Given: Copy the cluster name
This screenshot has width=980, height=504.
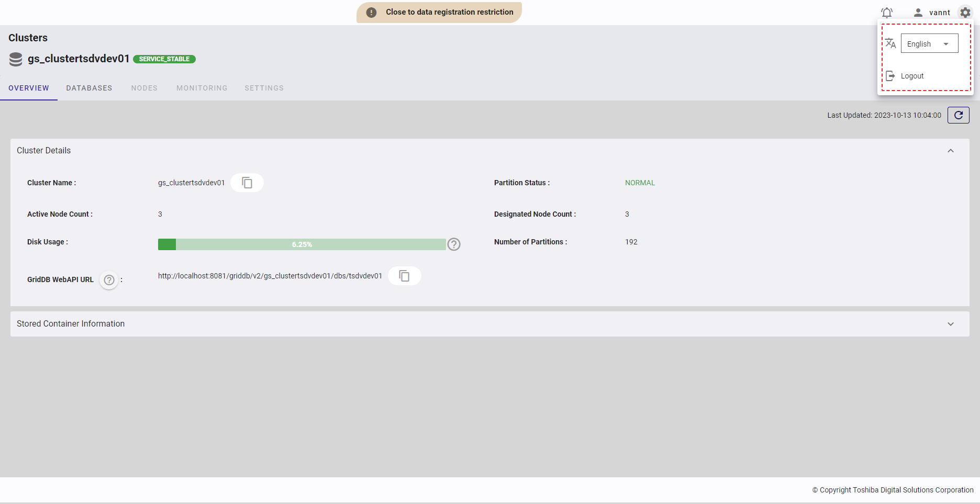Looking at the screenshot, I should (247, 182).
